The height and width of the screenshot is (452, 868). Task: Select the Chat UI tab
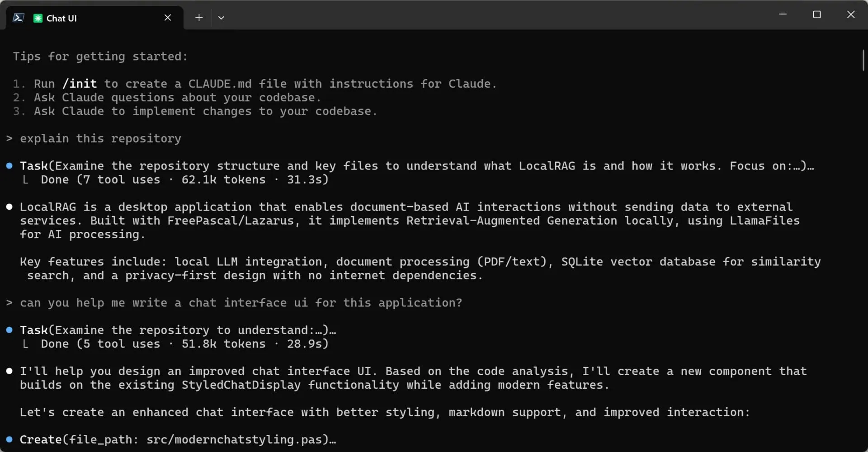click(95, 18)
